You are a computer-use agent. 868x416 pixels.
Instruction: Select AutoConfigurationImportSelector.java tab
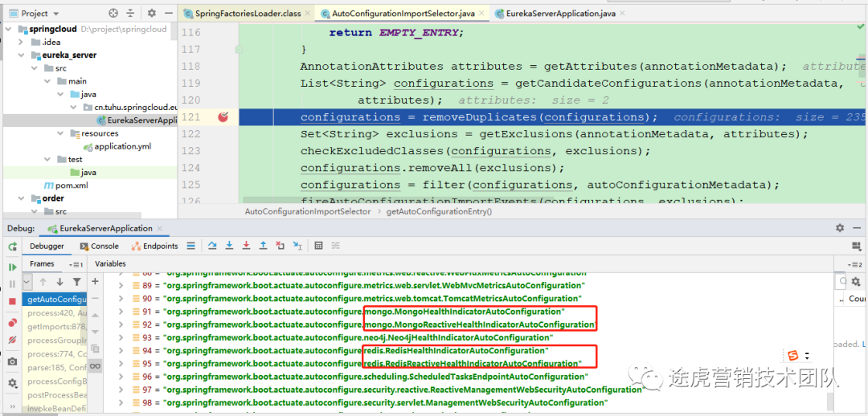click(x=403, y=14)
